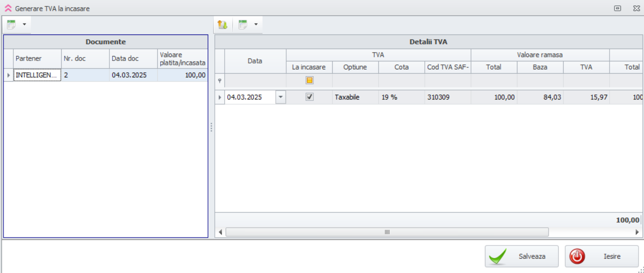644x273 pixels.
Task: Click the Taxabile option cell
Action: click(355, 97)
